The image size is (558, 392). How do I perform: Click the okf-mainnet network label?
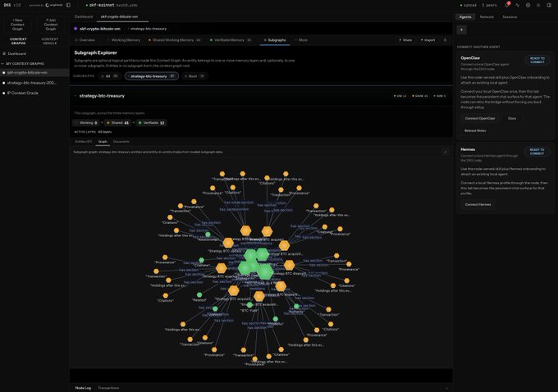[x=100, y=6]
